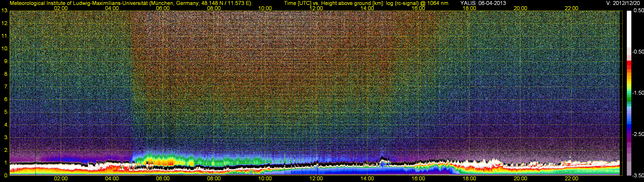Pick the '8.' km height label
This screenshot has height=182, width=644.
click(x=6, y=74)
